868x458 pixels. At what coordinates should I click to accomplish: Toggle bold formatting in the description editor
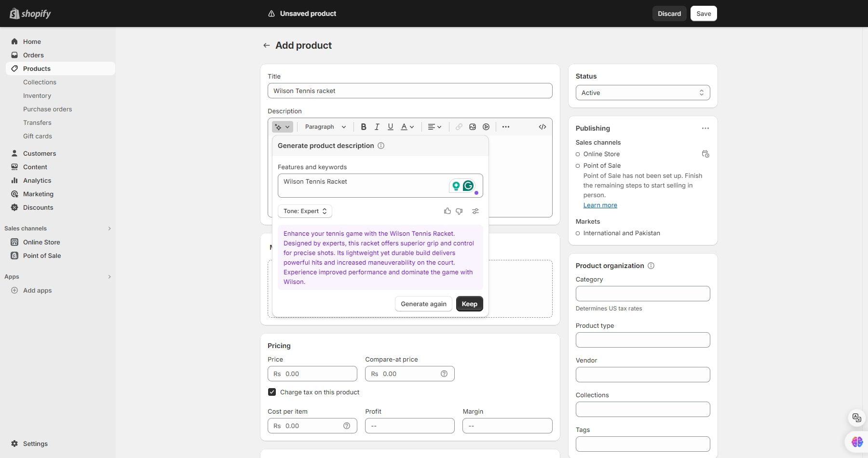pyautogui.click(x=363, y=127)
